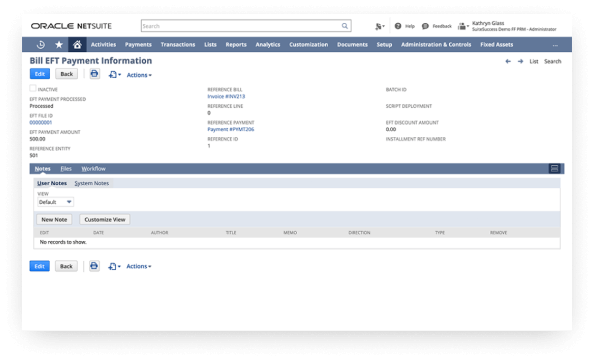Viewport: 594px width, 361px height.
Task: Open the Invoice #INV213 link
Action: point(226,97)
